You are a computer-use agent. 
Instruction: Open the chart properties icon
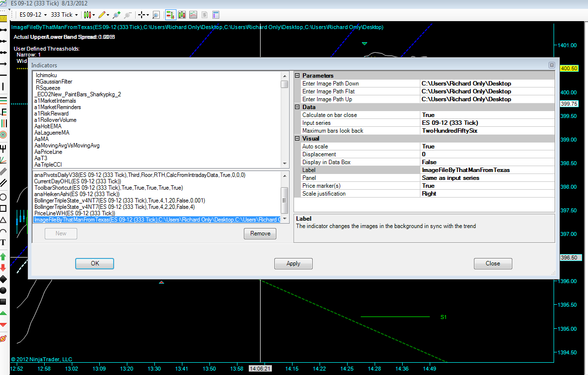pyautogui.click(x=216, y=15)
